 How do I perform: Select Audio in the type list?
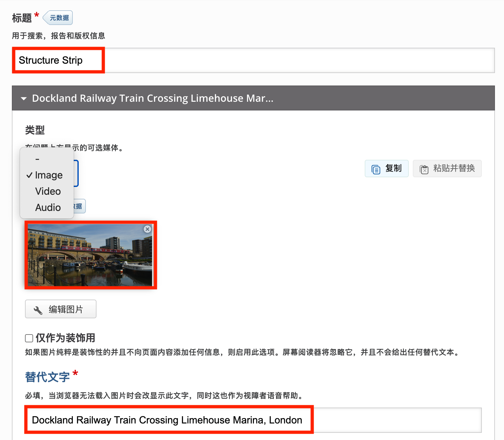click(48, 208)
